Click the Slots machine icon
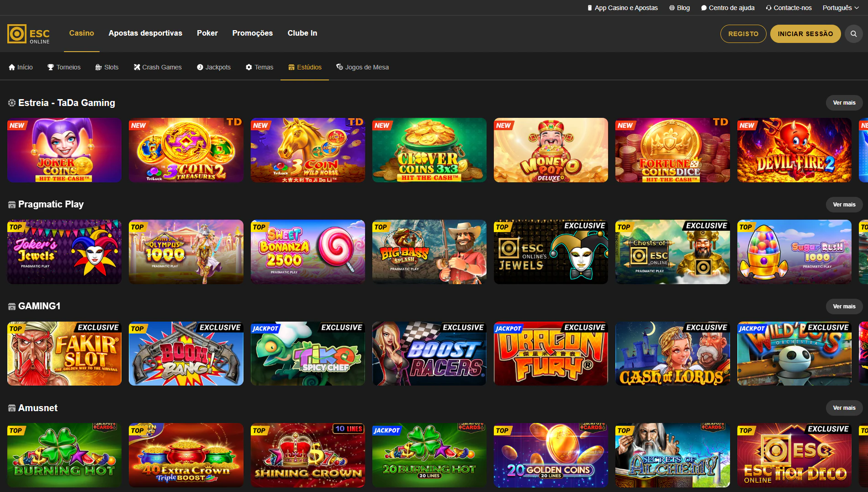Screen dimensions: 868x492 click(98, 67)
